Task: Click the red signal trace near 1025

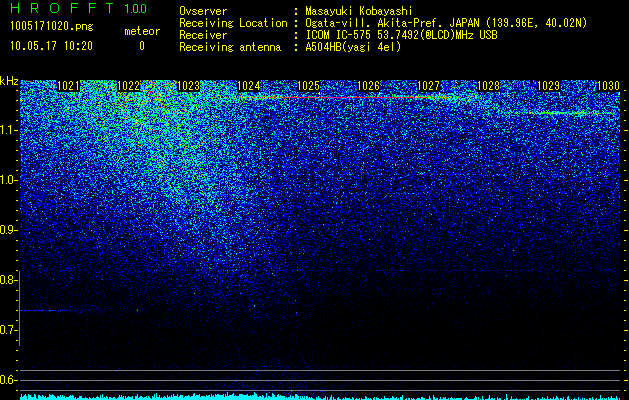Action: coord(345,97)
